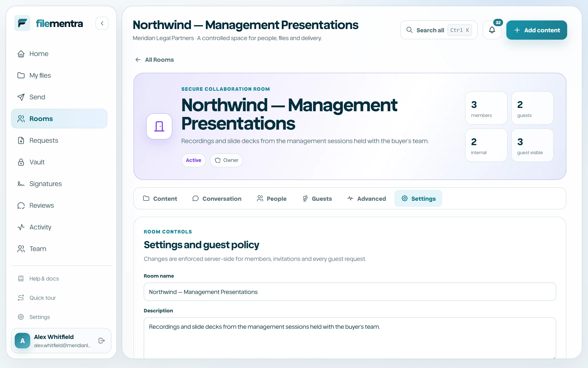Open Team in sidebar
588x368 pixels.
pos(59,248)
